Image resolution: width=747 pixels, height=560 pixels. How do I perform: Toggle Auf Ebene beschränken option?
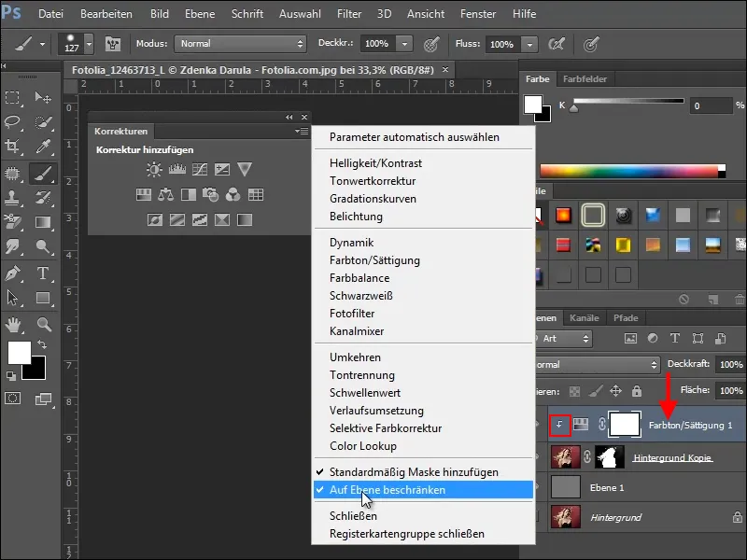(x=423, y=489)
